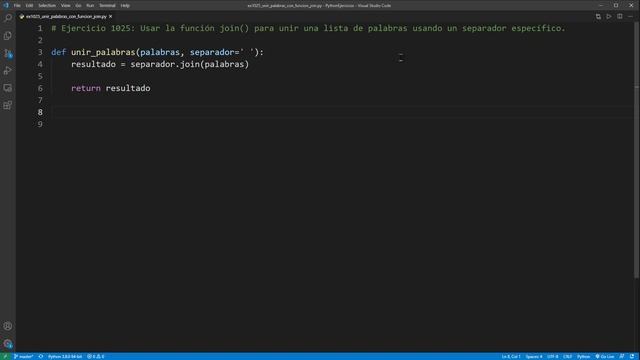Image resolution: width=640 pixels, height=360 pixels.
Task: Click the 'return' keyword on line 6
Action: tap(86, 88)
